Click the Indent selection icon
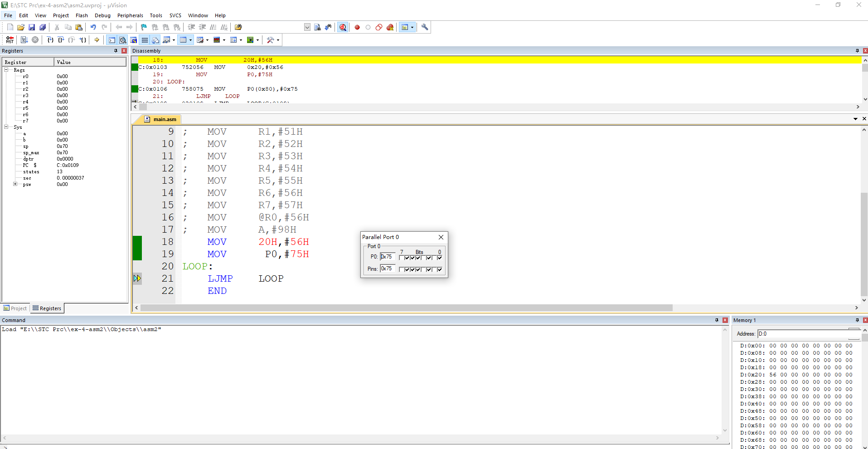Screen dimensions: 868x449 (x=191, y=27)
